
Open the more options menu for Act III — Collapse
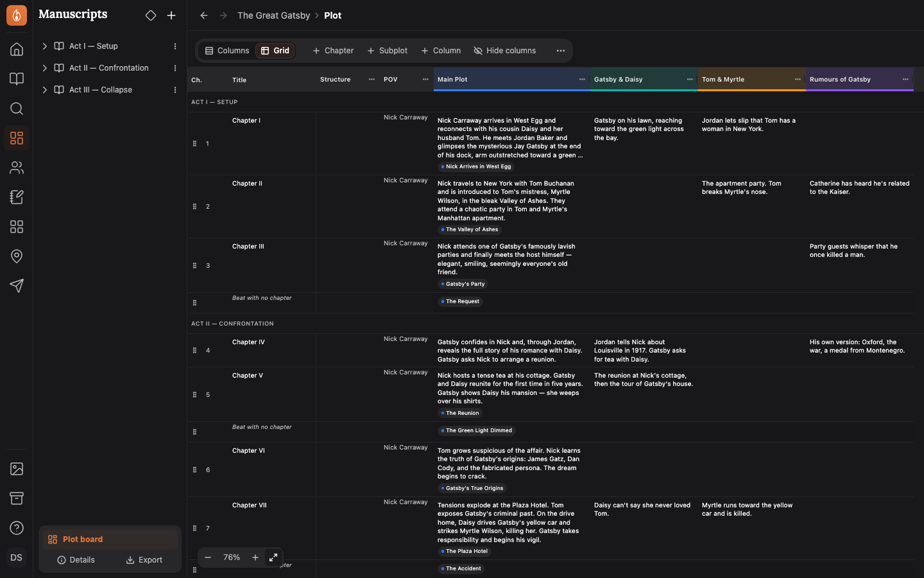pyautogui.click(x=175, y=90)
